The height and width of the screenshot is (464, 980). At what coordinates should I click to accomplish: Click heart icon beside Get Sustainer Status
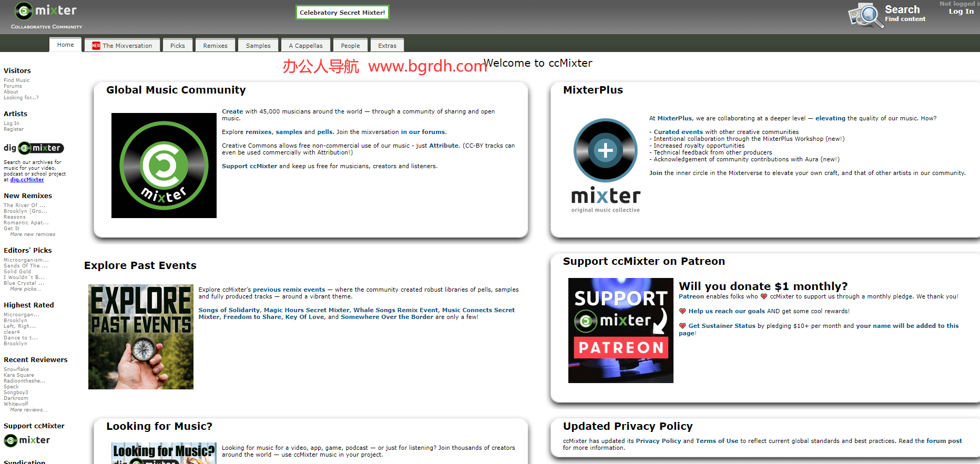tap(682, 326)
